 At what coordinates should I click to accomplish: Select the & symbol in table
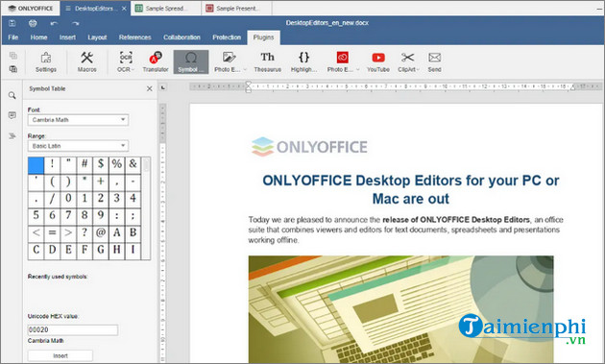click(133, 165)
